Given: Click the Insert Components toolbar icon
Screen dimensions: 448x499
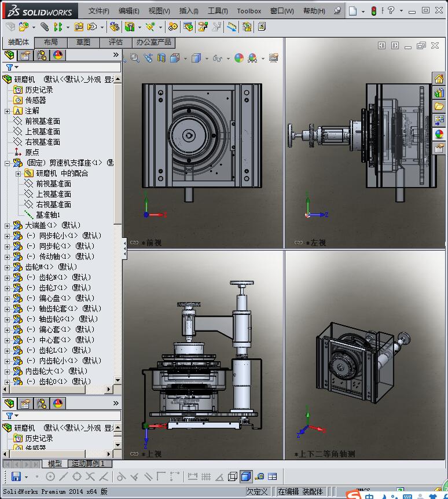Looking at the screenshot, I should [24, 27].
